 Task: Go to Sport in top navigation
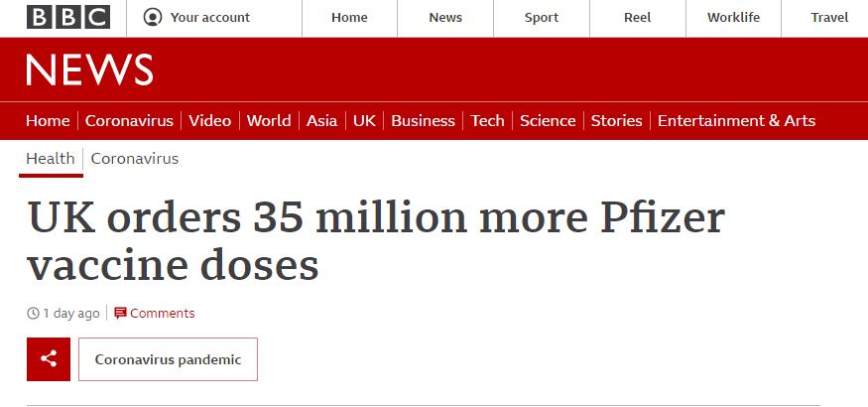(542, 18)
